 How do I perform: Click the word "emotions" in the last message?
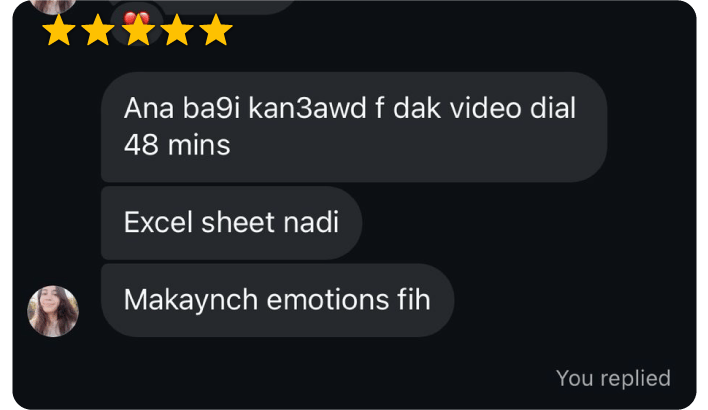point(327,300)
